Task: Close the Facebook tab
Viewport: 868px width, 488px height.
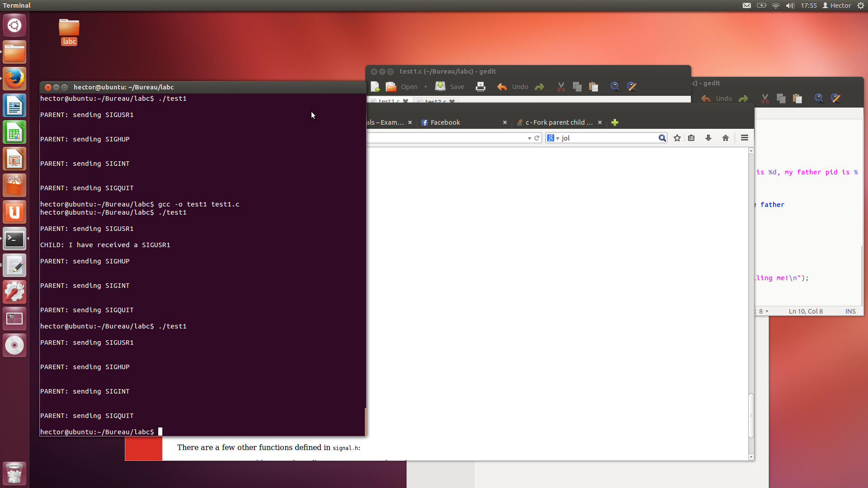Action: (505, 122)
